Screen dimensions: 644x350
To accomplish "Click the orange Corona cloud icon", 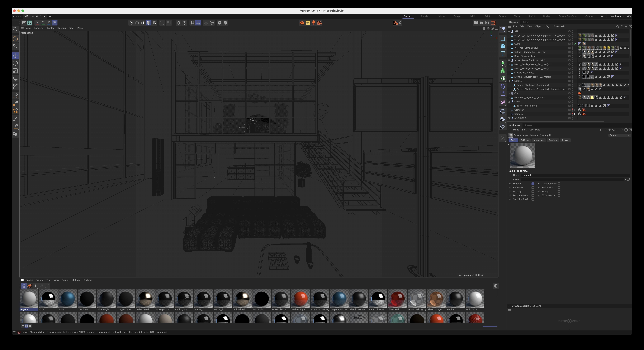I will pyautogui.click(x=302, y=23).
